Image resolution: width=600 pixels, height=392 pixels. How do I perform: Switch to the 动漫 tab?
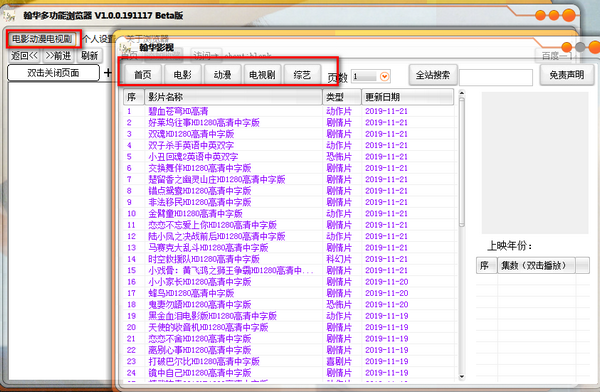tap(222, 75)
